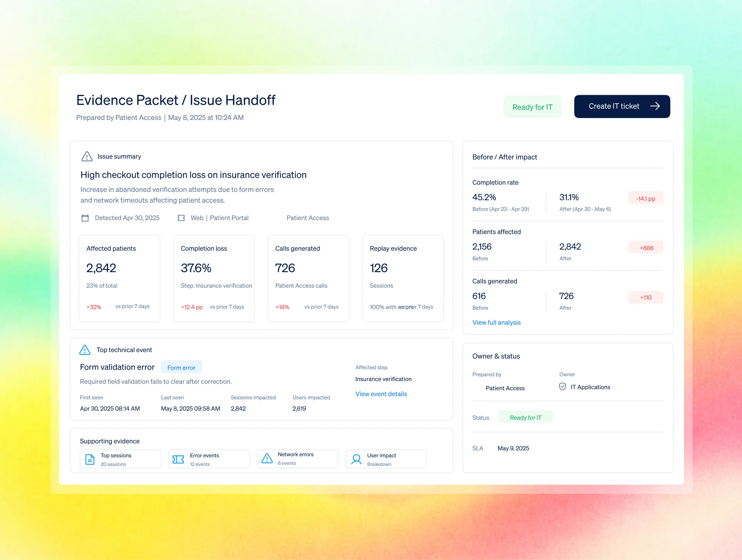Click the Top technical event alert icon

point(85,350)
